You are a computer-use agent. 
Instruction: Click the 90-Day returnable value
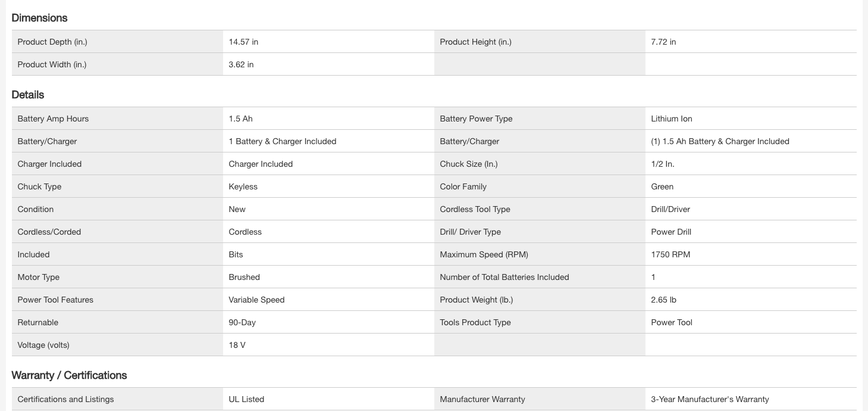(x=242, y=322)
